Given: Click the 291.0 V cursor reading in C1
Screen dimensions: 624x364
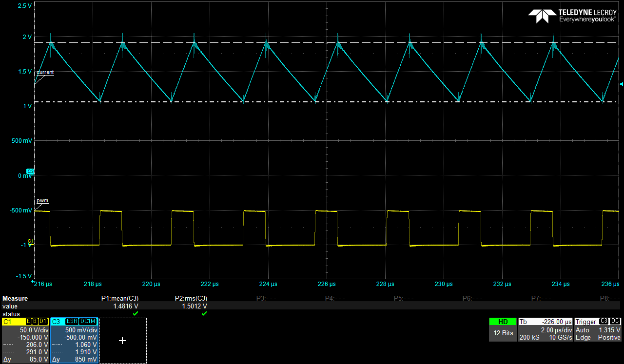Looking at the screenshot, I should [x=38, y=352].
